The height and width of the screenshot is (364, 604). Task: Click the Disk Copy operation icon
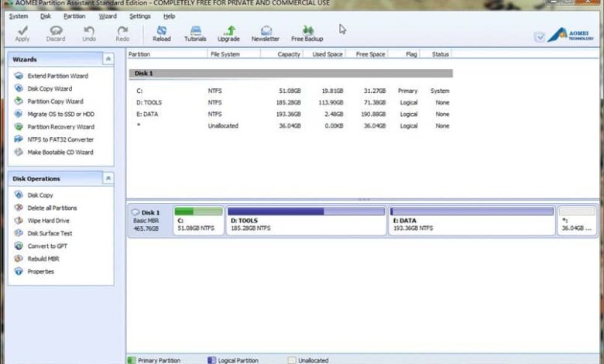19,195
